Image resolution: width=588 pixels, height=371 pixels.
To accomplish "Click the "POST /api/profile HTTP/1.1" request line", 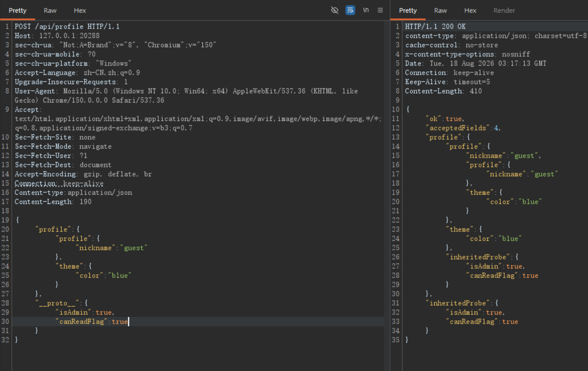I will point(67,26).
